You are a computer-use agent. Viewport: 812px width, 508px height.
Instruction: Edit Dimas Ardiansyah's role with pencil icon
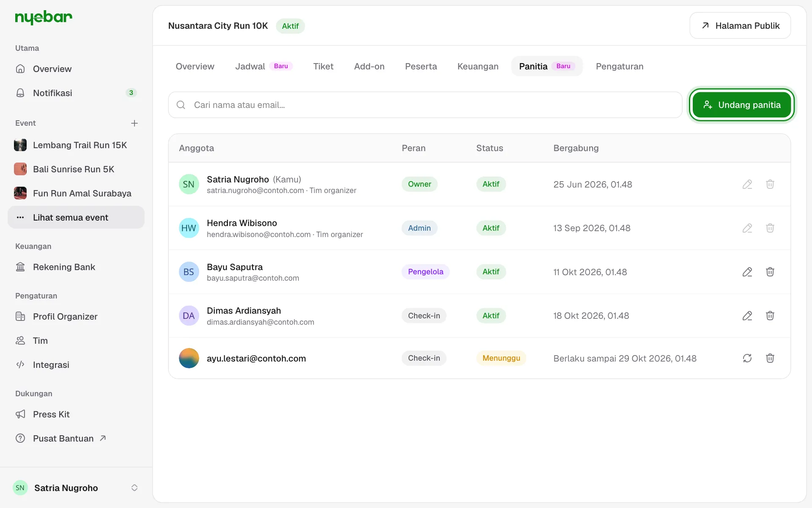[x=747, y=316]
